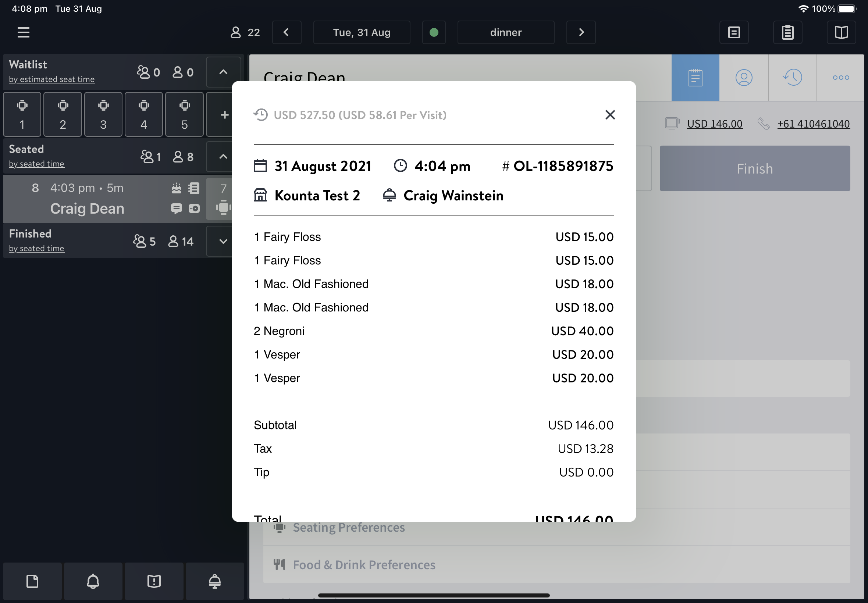Select table size 2 button
Image resolution: width=868 pixels, height=603 pixels.
[63, 114]
